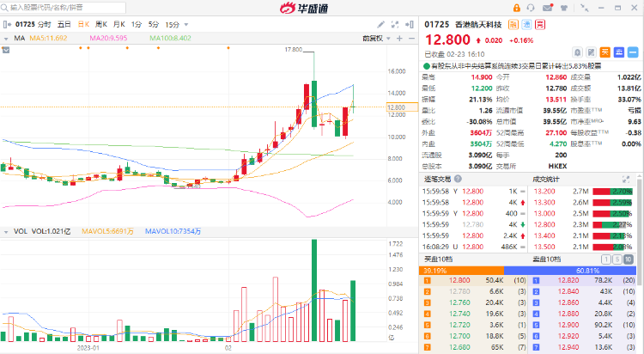Viewport: 644px width, 354px height.
Task: Click the search magnifier icon
Action: click(5, 8)
